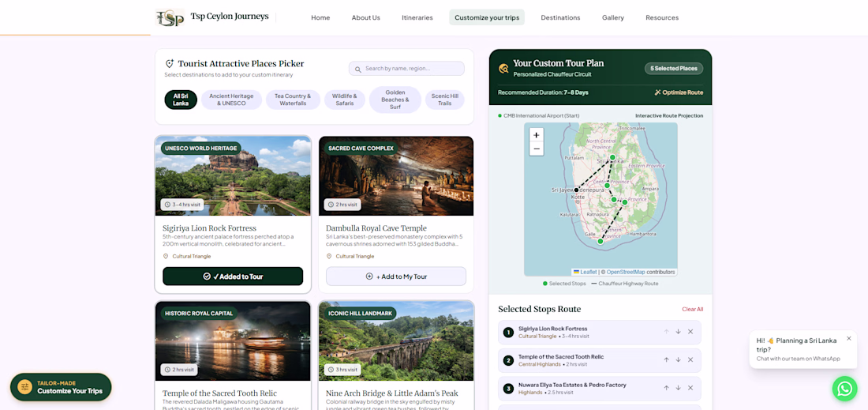Open the OpenStreetMap attribution link

click(626, 272)
